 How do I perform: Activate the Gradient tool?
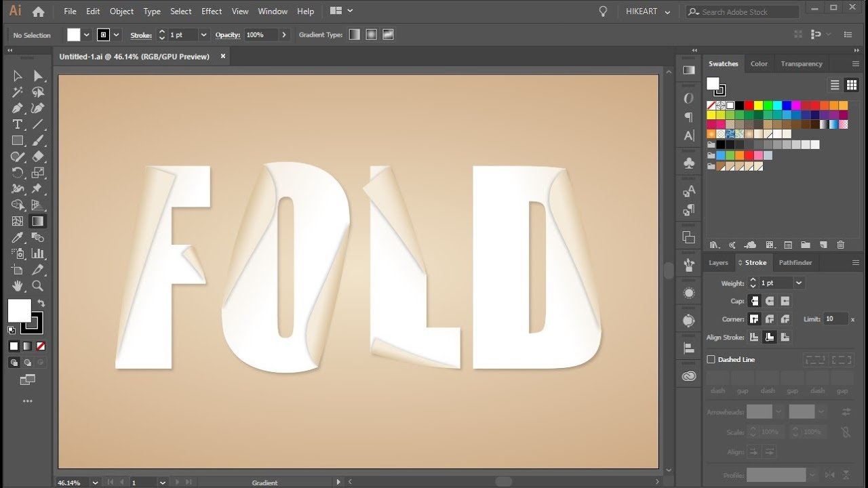[x=38, y=221]
